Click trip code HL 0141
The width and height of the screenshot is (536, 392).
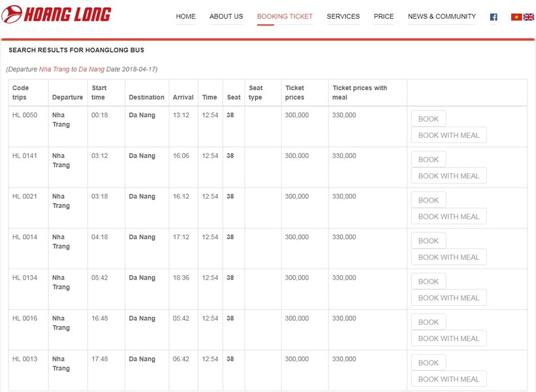pos(25,155)
